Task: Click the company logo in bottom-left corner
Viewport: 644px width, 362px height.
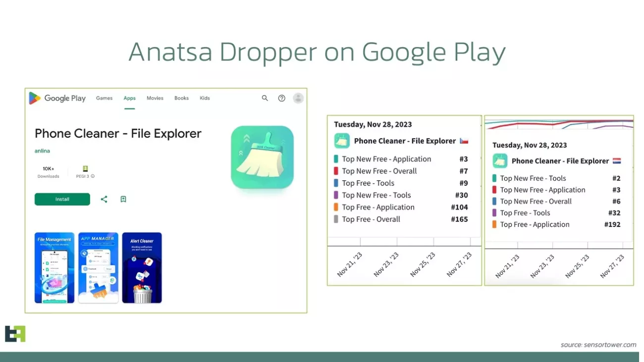Action: [x=15, y=334]
